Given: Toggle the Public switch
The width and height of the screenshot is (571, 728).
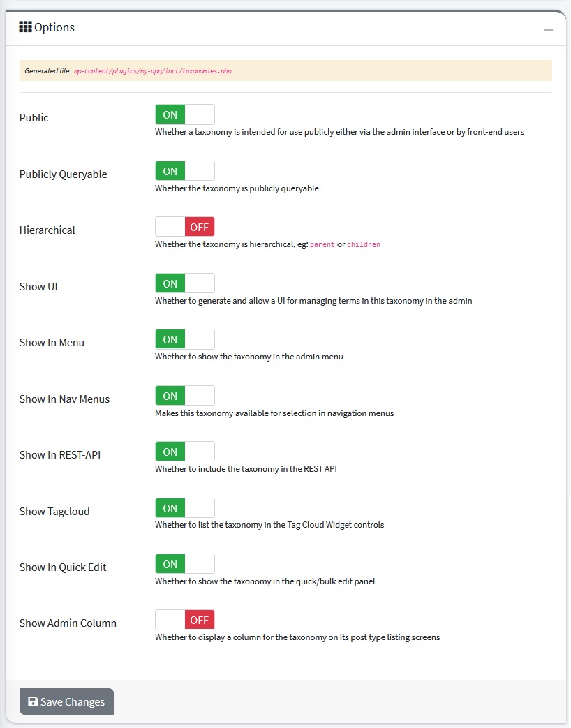Looking at the screenshot, I should coord(185,114).
